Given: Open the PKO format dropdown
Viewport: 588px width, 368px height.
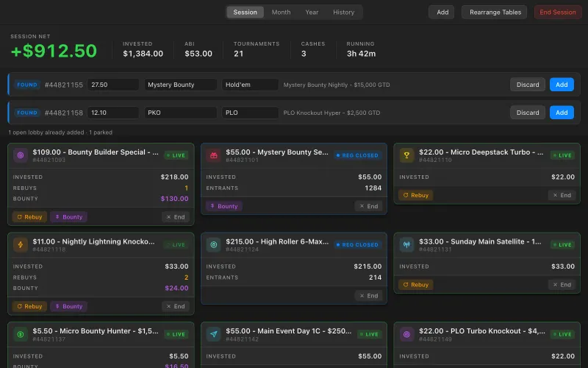Looking at the screenshot, I should [180, 113].
